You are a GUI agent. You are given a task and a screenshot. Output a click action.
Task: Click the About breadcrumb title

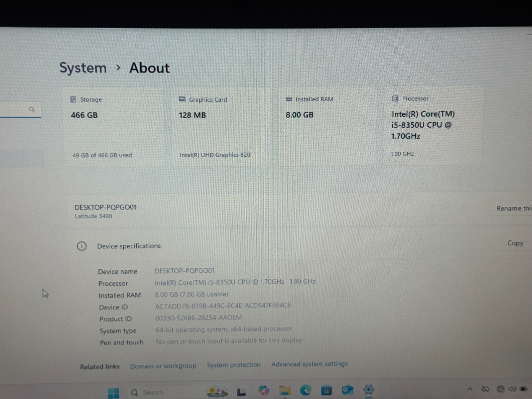click(x=149, y=68)
